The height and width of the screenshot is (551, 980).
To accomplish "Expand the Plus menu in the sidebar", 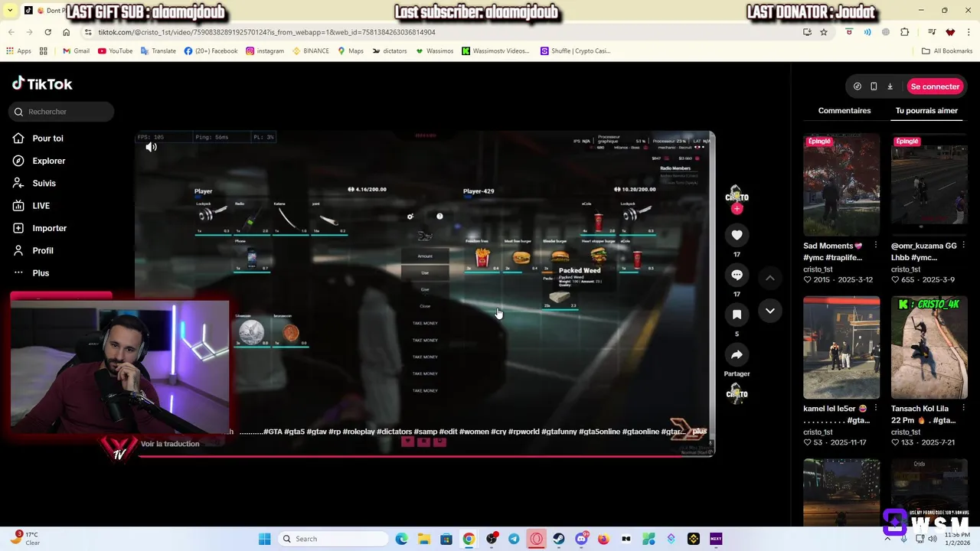I will (41, 273).
